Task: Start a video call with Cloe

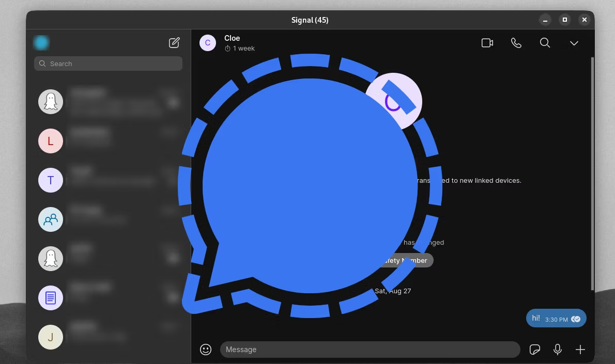Action: coord(487,43)
